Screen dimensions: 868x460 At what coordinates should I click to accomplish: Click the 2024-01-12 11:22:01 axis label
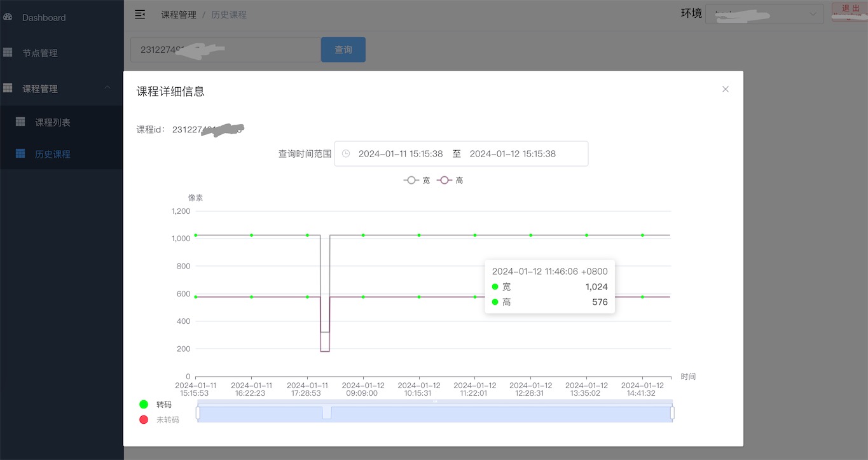(475, 389)
